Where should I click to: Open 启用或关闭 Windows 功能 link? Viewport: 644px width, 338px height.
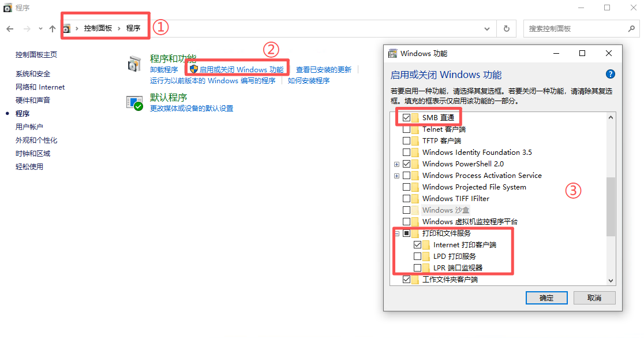tap(241, 70)
